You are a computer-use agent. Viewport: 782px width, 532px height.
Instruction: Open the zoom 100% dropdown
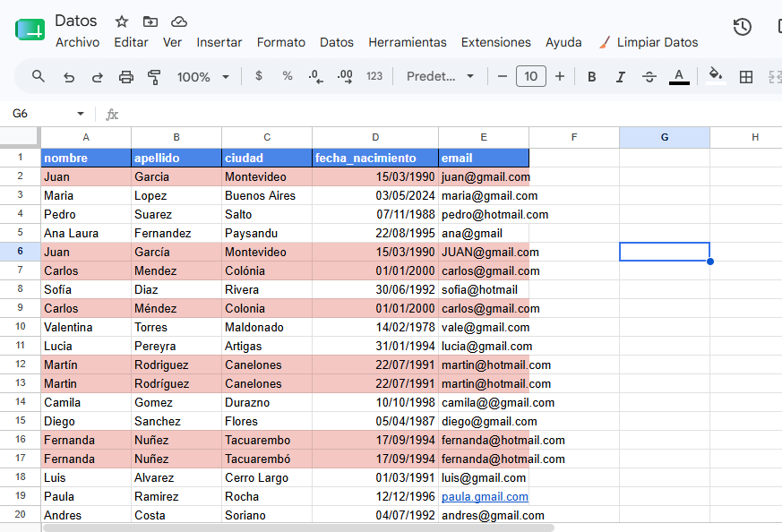coord(203,77)
